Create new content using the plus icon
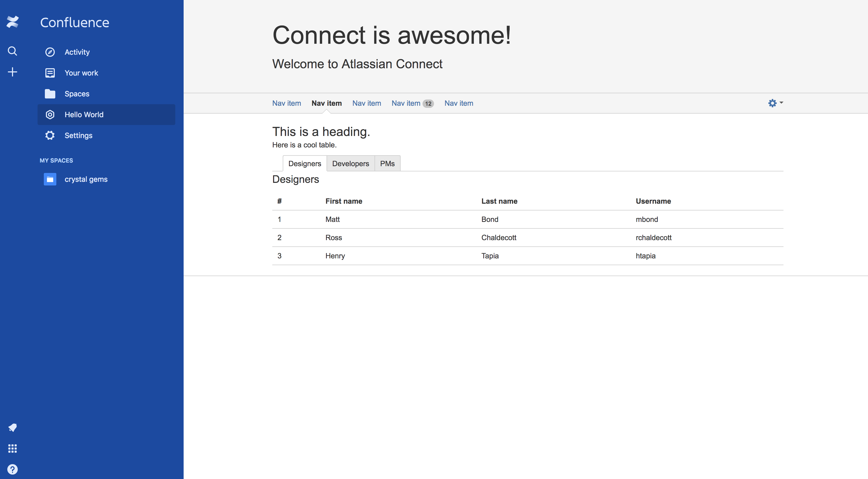The height and width of the screenshot is (479, 868). point(13,72)
